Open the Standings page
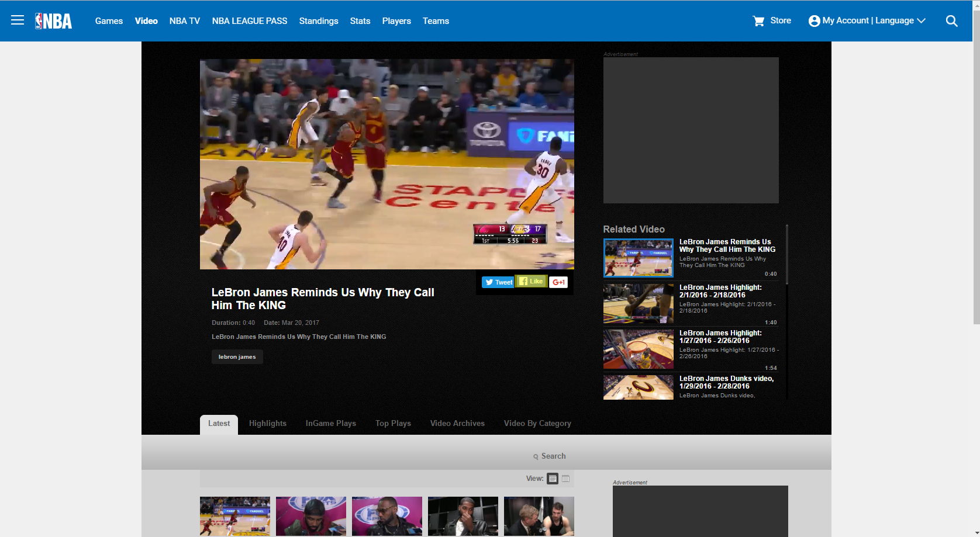This screenshot has width=980, height=537. (319, 21)
